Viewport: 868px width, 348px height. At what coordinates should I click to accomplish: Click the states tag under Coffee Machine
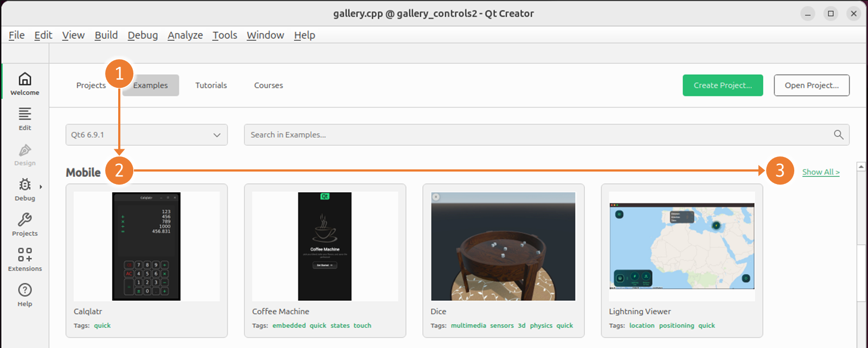pyautogui.click(x=340, y=326)
